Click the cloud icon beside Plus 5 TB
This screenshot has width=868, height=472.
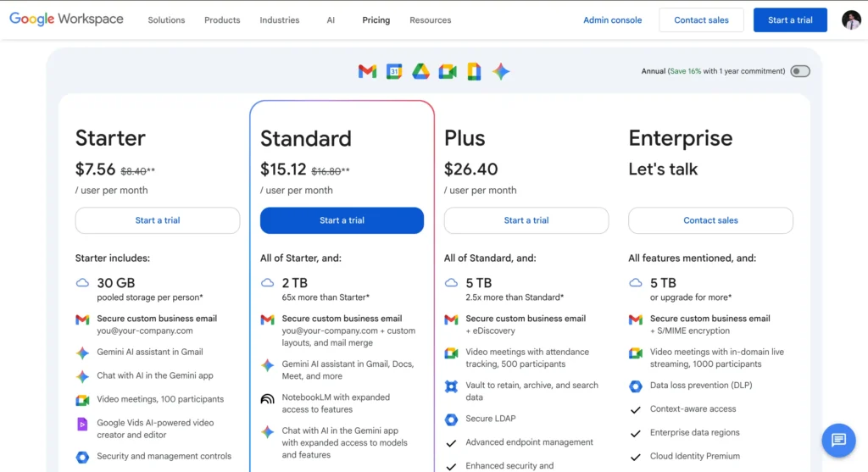coord(451,283)
